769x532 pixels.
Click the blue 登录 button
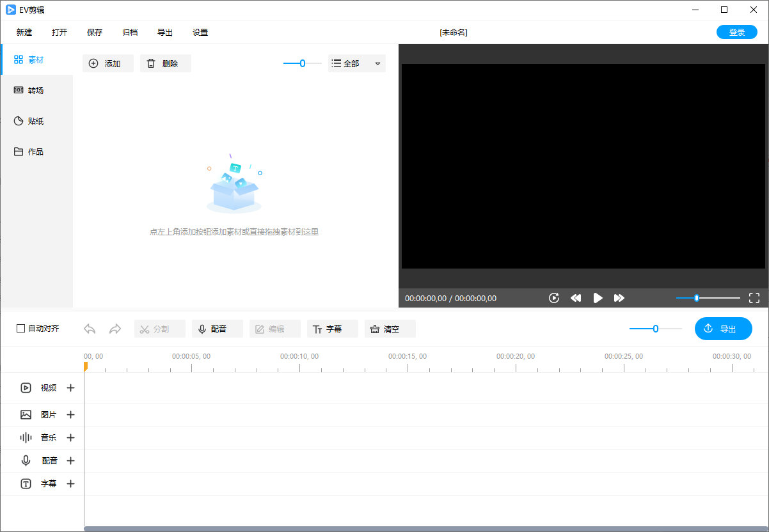[x=736, y=33]
